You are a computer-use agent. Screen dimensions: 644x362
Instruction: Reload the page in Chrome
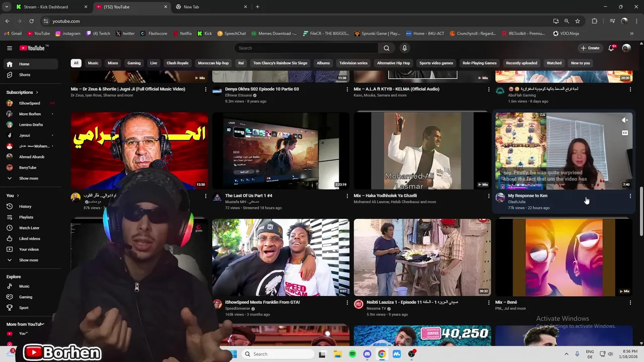(31, 21)
